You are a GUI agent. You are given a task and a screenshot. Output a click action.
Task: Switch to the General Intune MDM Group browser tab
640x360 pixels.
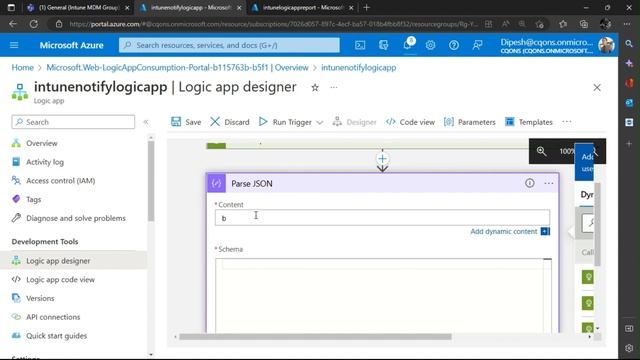(78, 7)
